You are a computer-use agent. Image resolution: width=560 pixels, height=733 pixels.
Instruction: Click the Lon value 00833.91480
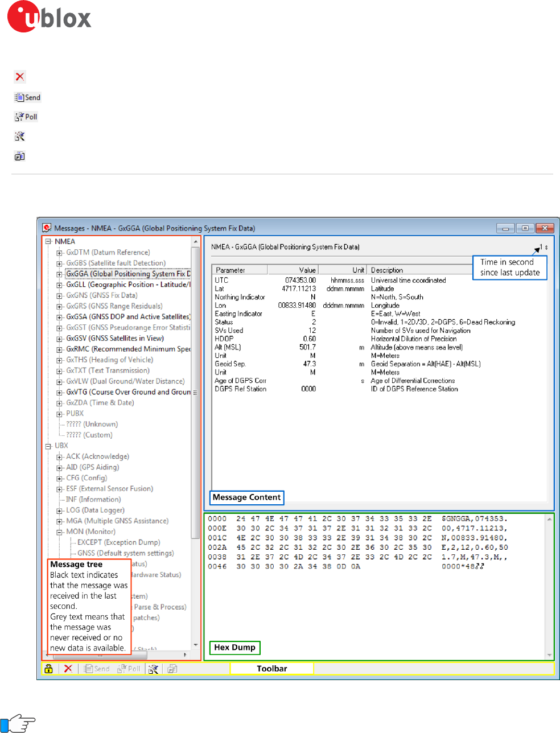[297, 306]
